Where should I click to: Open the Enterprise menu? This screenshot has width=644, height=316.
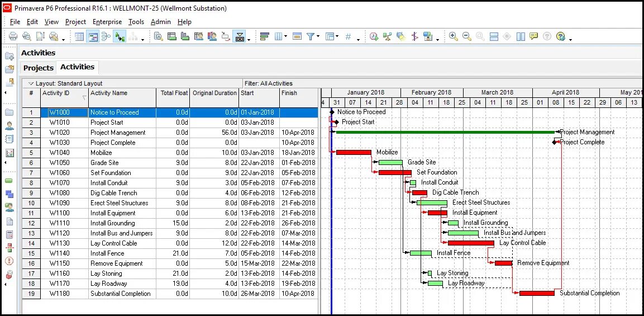click(107, 22)
